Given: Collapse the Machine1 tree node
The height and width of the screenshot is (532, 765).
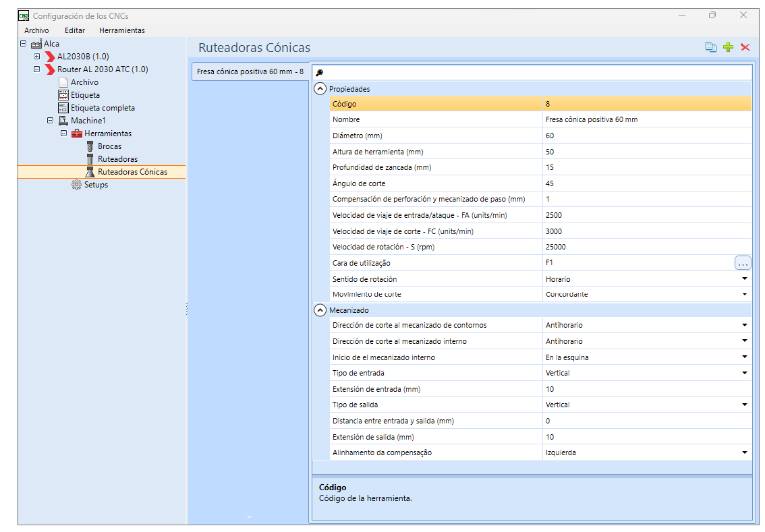Looking at the screenshot, I should 50,120.
